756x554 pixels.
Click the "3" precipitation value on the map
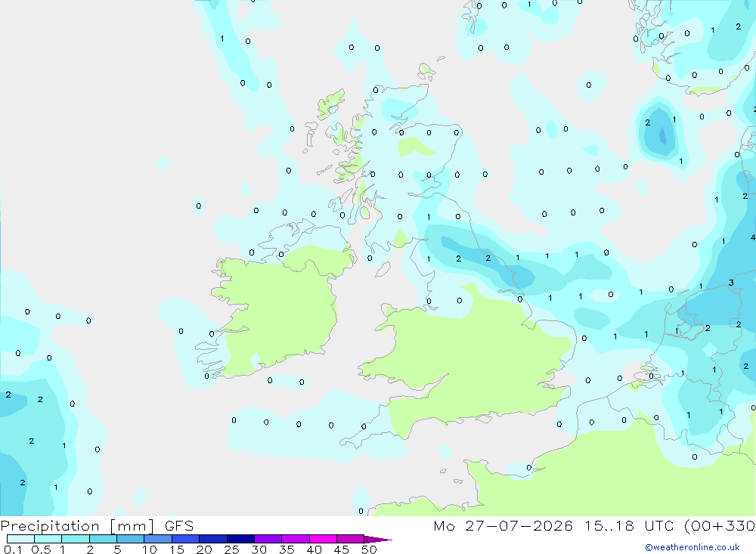point(731,283)
